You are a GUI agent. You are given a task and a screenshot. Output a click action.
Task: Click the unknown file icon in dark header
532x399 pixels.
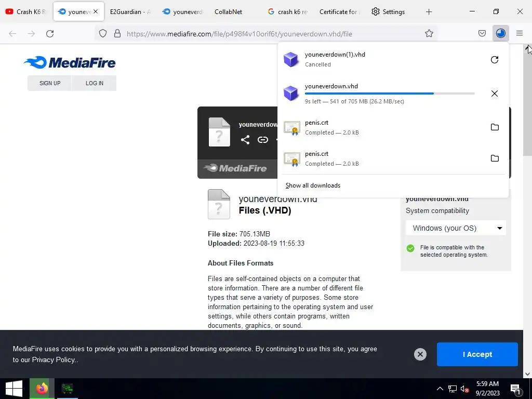click(x=219, y=132)
